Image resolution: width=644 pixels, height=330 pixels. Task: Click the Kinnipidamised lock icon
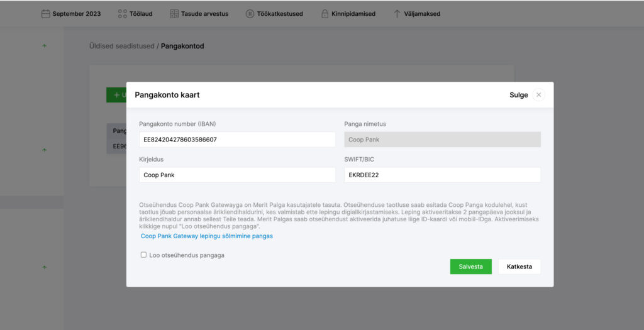pyautogui.click(x=325, y=14)
